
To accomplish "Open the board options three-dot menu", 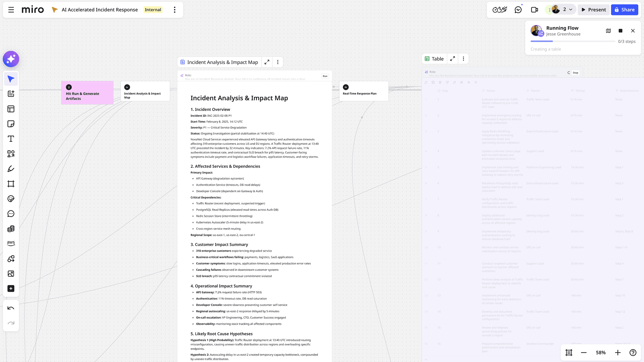I will click(174, 10).
